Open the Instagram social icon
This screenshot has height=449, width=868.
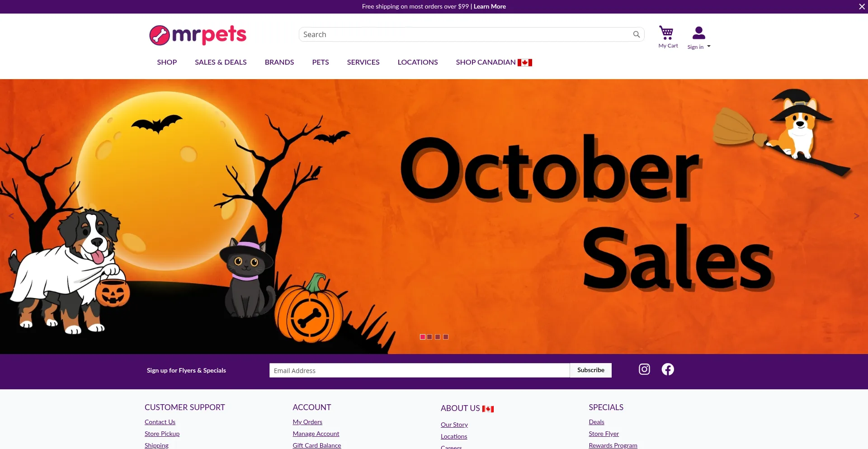pos(644,369)
